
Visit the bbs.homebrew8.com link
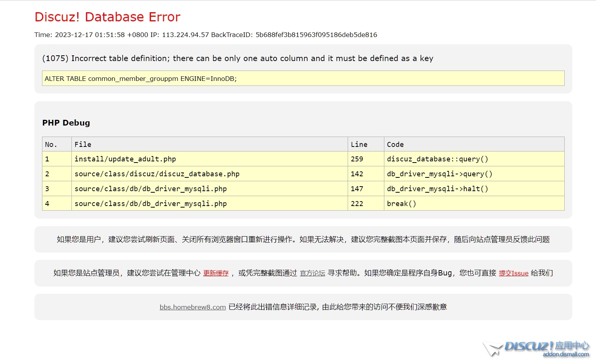(x=193, y=307)
